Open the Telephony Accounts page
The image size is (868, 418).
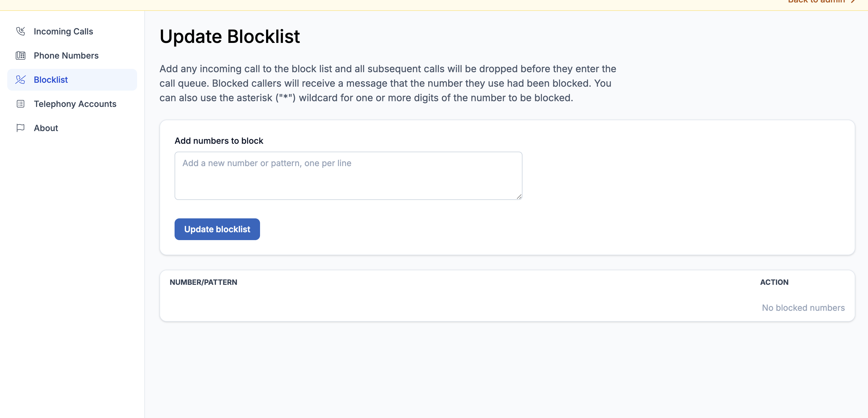click(75, 104)
